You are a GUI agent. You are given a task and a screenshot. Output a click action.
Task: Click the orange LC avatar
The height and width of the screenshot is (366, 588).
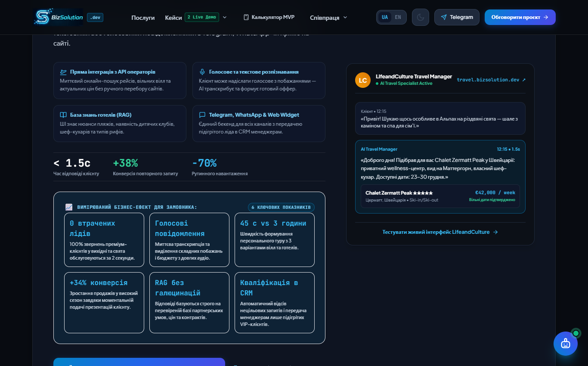pos(363,80)
